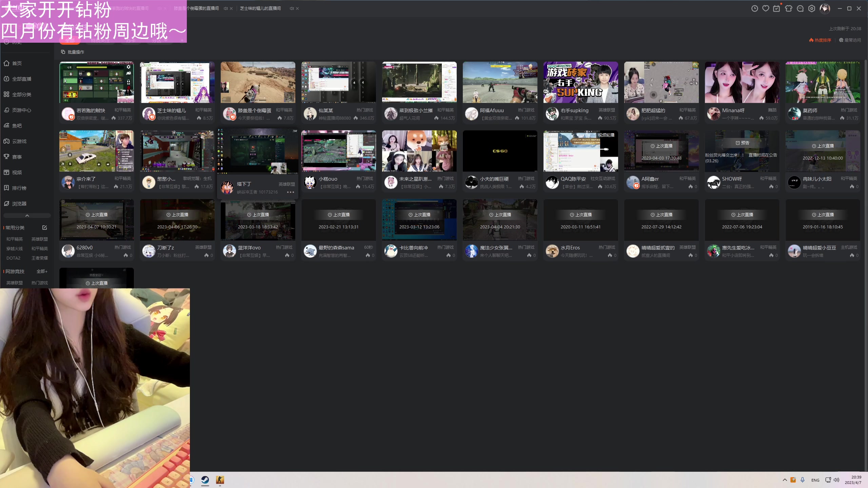Viewport: 868px width, 488px height.
Task: Open the skin theme shirt icon
Action: pyautogui.click(x=788, y=8)
